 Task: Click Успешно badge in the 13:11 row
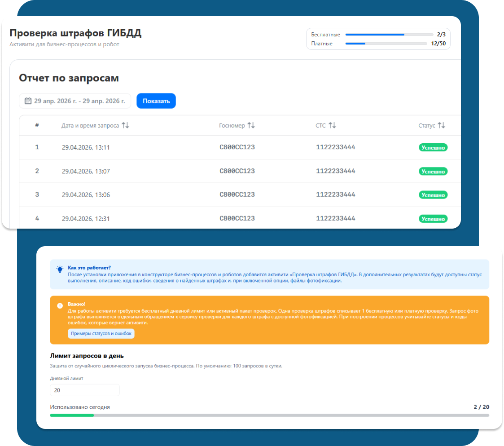(433, 147)
